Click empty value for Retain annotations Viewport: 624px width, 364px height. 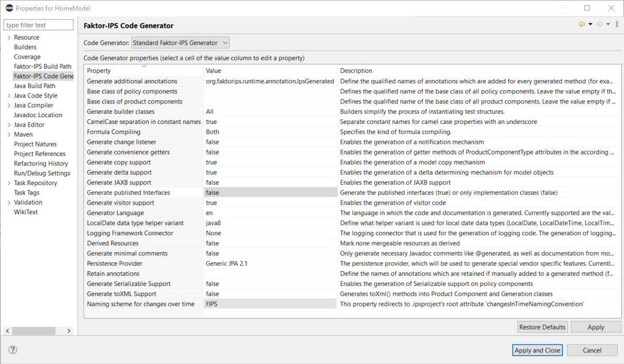tap(270, 274)
